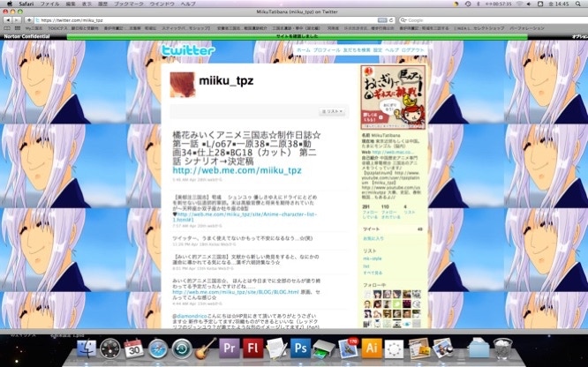Viewport: 588px width, 367px height.
Task: Open お気に入り favorites link in sidebar
Action: (x=373, y=238)
